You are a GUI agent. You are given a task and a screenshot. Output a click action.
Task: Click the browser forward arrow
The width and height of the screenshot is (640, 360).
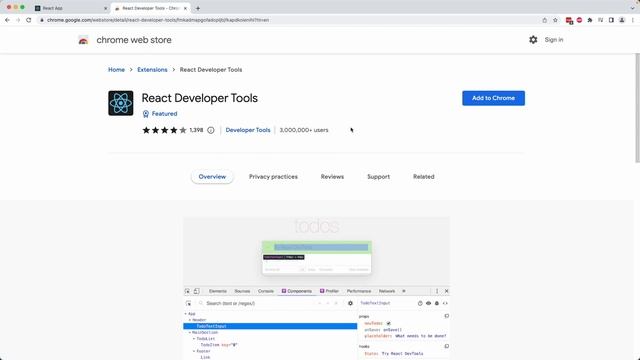(x=18, y=20)
